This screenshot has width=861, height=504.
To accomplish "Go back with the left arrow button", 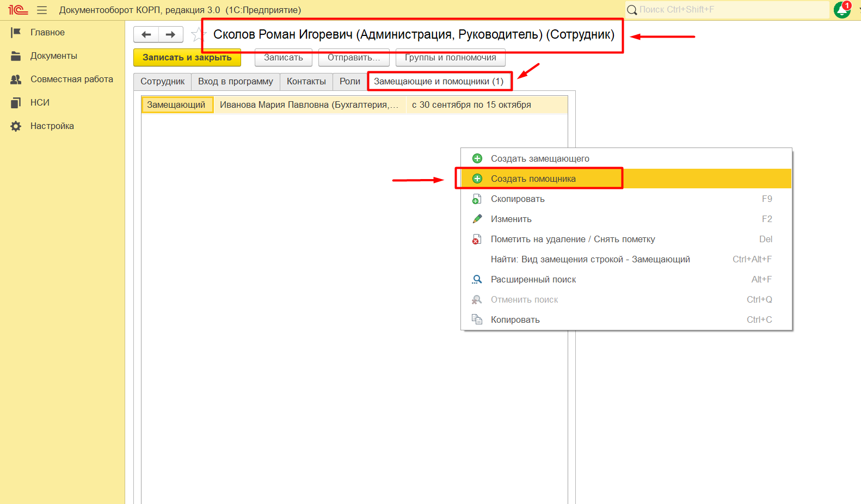I will tap(146, 34).
